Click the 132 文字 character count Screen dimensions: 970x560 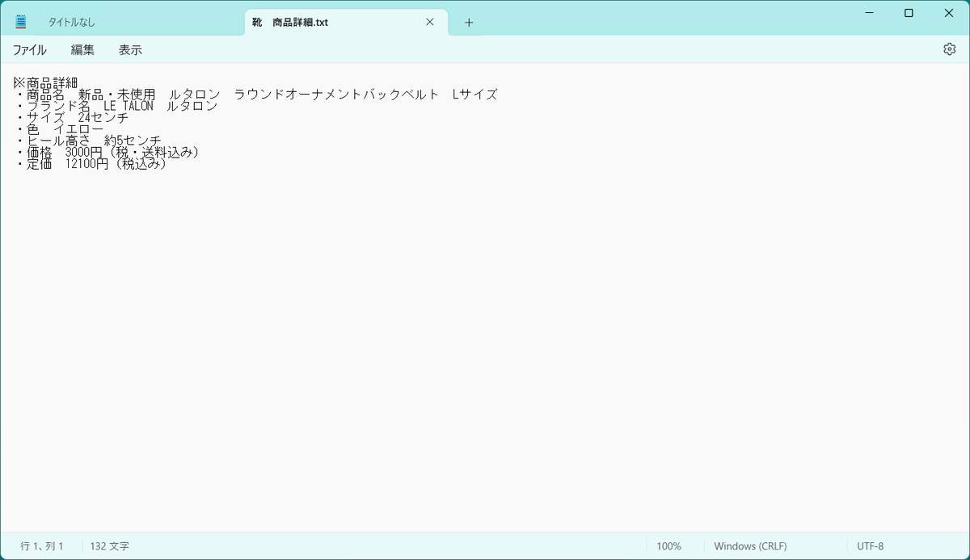tap(110, 546)
